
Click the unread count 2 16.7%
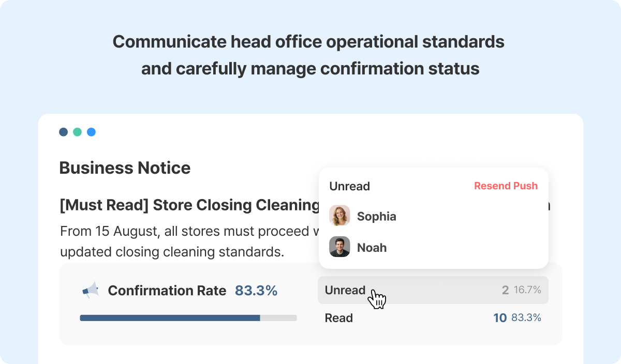click(522, 290)
